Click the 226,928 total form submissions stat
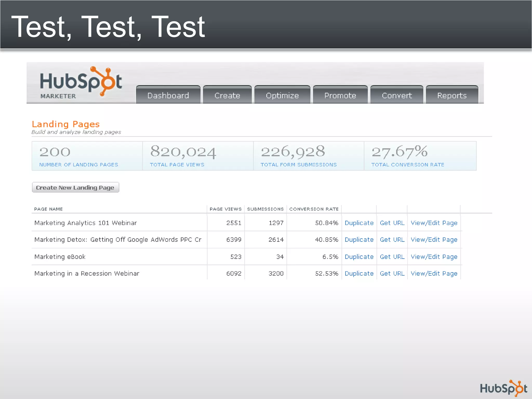The width and height of the screenshot is (532, 399). coord(308,156)
